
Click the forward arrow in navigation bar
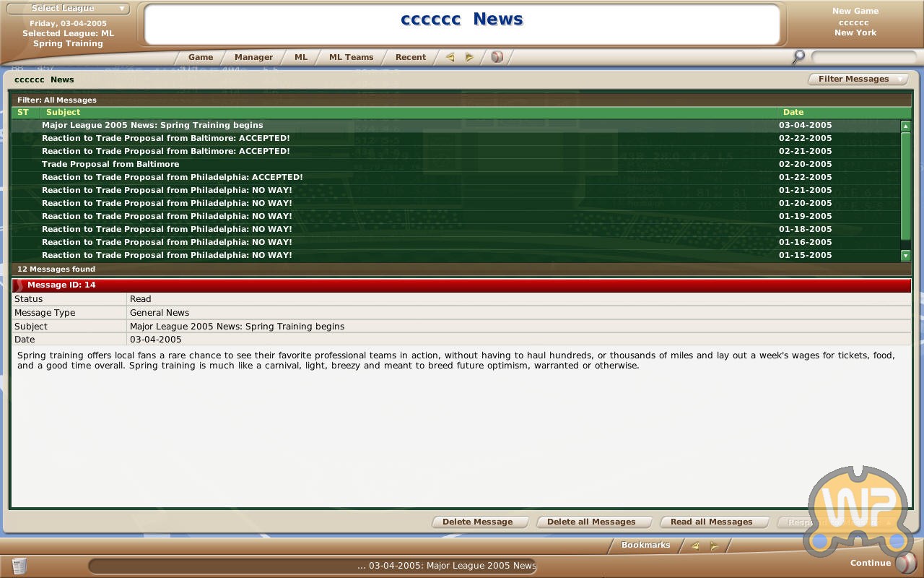pyautogui.click(x=469, y=57)
